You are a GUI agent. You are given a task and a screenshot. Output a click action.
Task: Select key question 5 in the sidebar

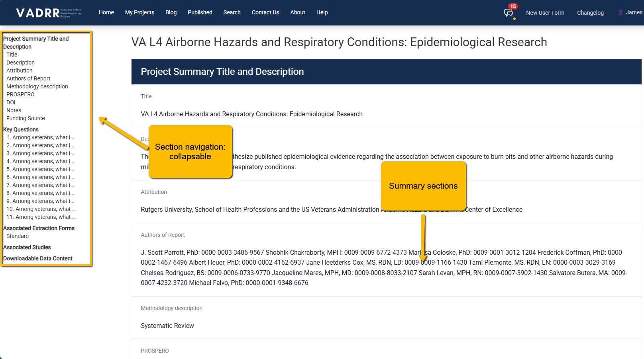(40, 169)
